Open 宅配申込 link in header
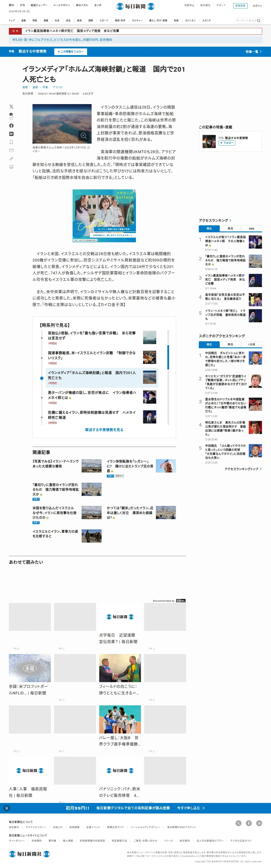The width and height of the screenshot is (271, 868). pyautogui.click(x=189, y=5)
